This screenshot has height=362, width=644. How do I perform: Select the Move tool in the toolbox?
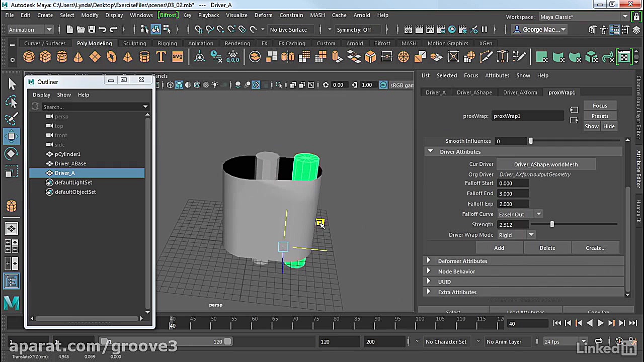coord(12,136)
